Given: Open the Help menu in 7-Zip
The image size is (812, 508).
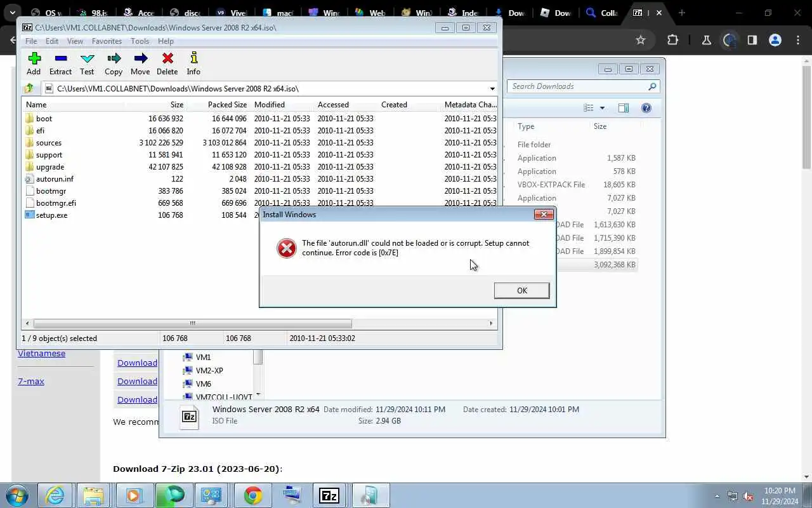Looking at the screenshot, I should pos(166,41).
